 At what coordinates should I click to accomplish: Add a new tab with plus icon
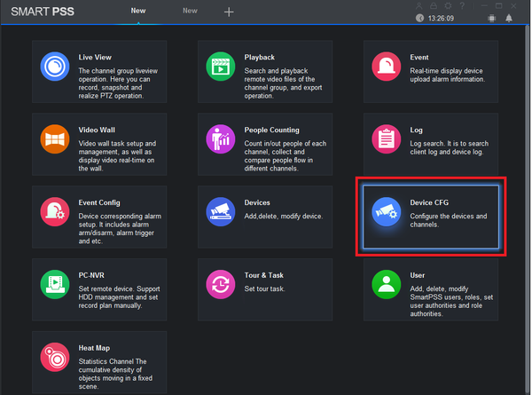coord(229,12)
